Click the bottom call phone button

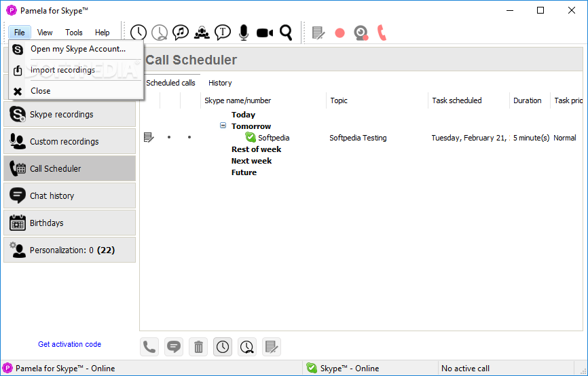click(x=149, y=347)
